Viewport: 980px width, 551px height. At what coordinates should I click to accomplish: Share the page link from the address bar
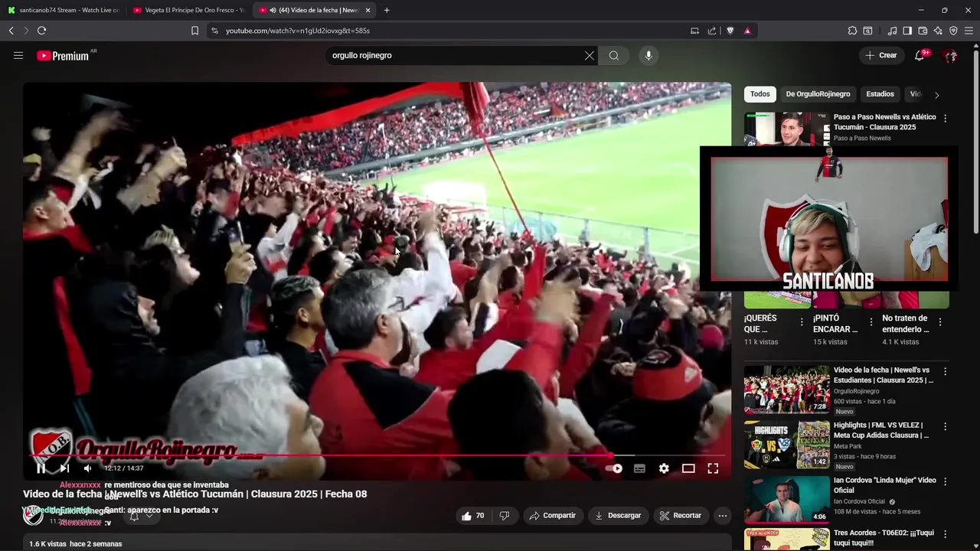pos(712,31)
